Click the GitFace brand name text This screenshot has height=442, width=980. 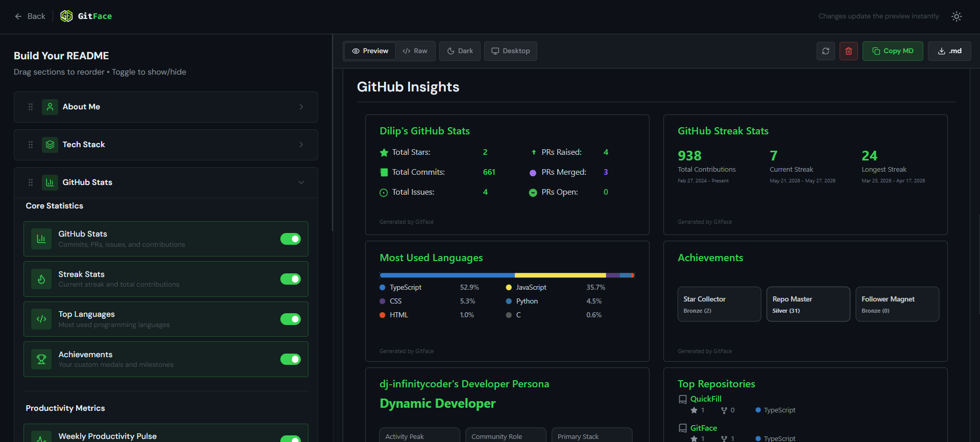[x=95, y=16]
